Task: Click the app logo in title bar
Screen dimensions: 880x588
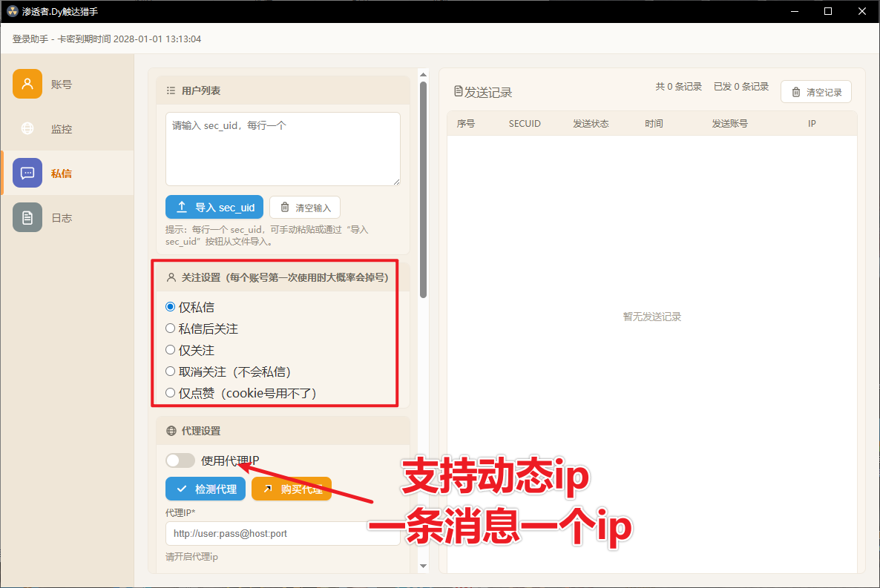Action: (x=12, y=11)
